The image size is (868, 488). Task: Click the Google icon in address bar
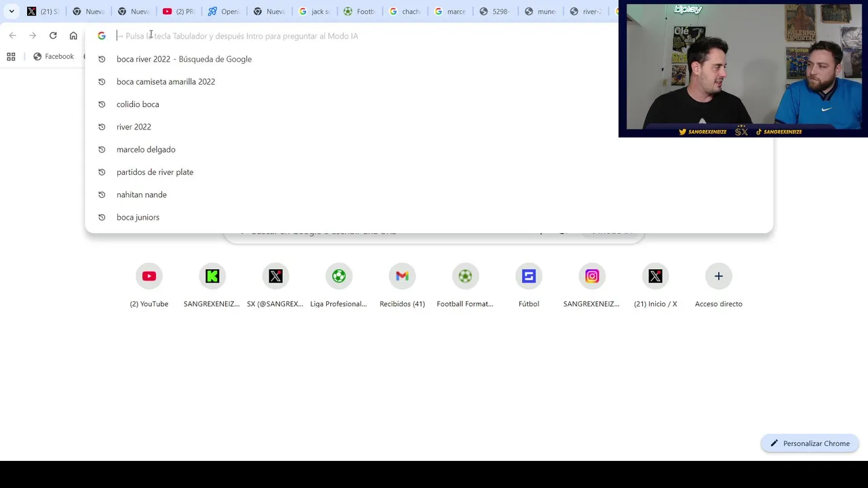click(x=102, y=36)
